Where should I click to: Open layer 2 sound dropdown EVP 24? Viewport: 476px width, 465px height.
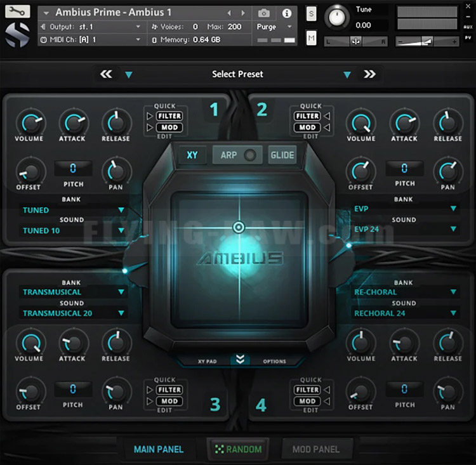405,229
